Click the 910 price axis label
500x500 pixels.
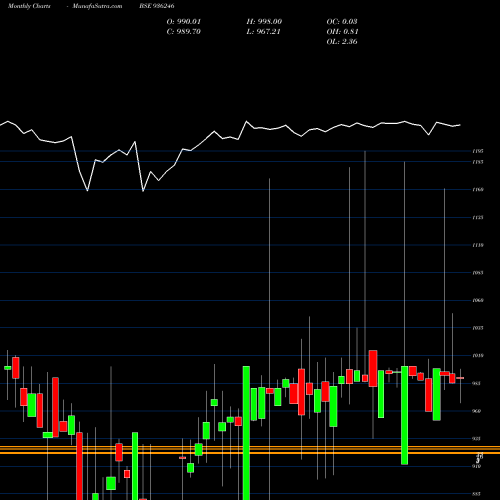point(477,466)
